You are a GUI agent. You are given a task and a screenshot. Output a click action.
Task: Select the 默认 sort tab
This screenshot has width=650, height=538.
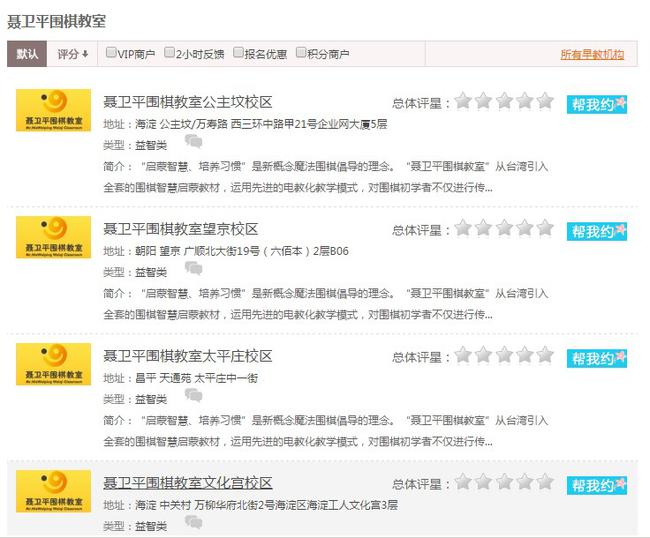click(27, 54)
